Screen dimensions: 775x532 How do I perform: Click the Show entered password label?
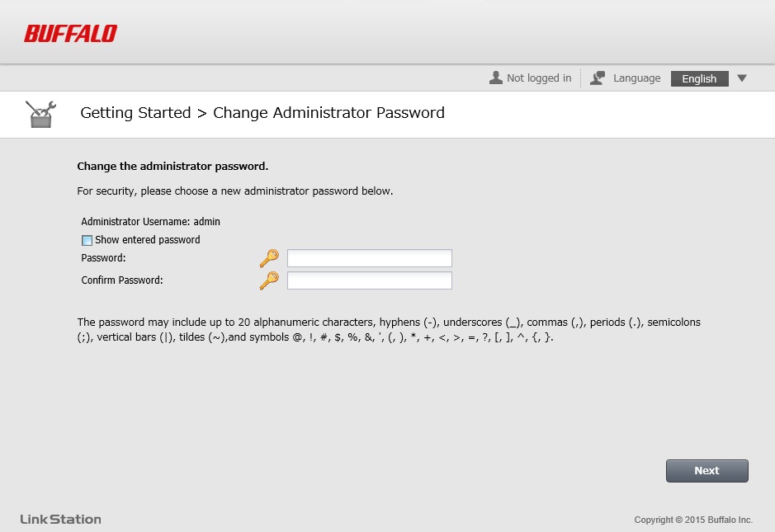[148, 240]
